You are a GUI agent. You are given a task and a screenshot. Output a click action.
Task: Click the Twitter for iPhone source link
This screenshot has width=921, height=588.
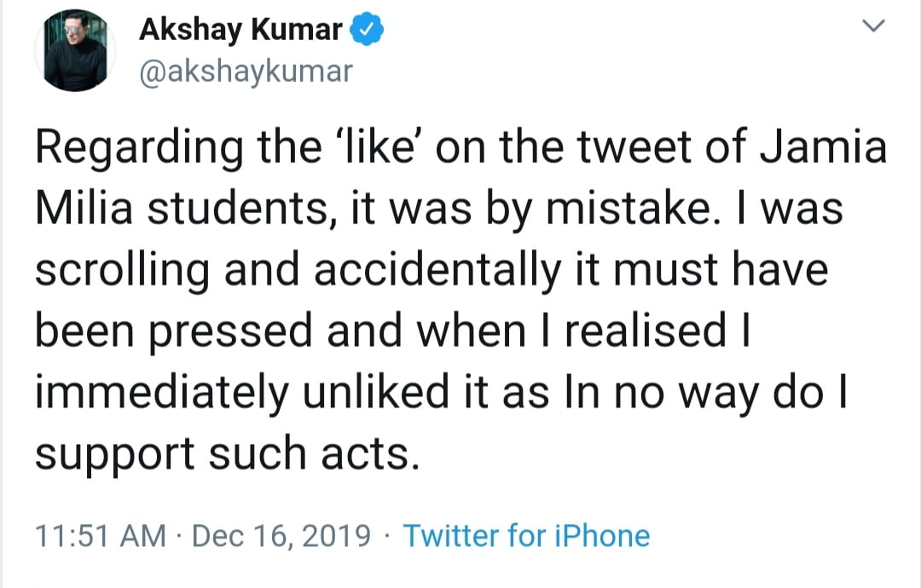525,536
